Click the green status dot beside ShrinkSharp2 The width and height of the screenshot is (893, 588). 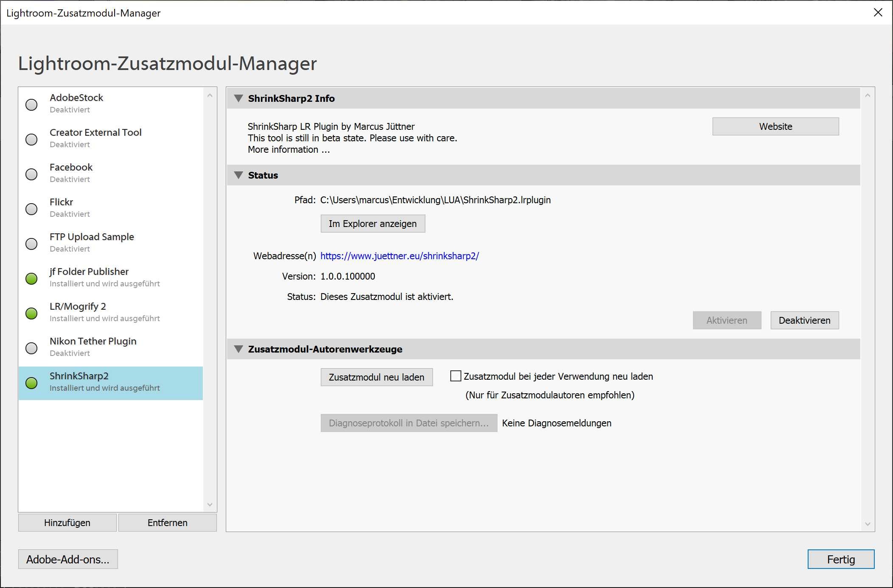[x=31, y=383]
